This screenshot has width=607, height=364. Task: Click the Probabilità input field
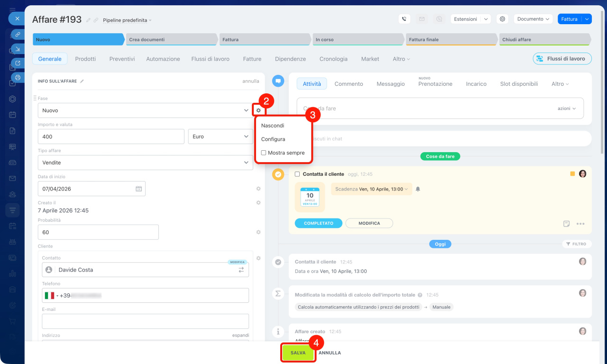click(98, 232)
